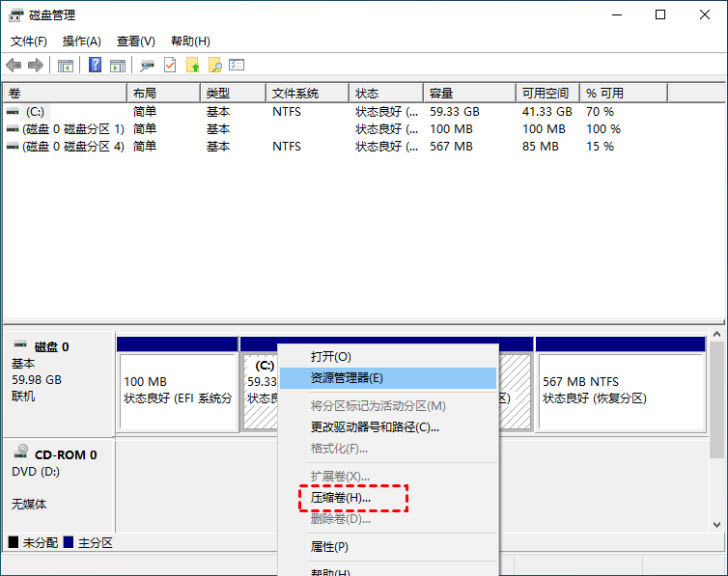The height and width of the screenshot is (576, 728).
Task: Sort by the 容量 column header
Action: pyautogui.click(x=441, y=94)
